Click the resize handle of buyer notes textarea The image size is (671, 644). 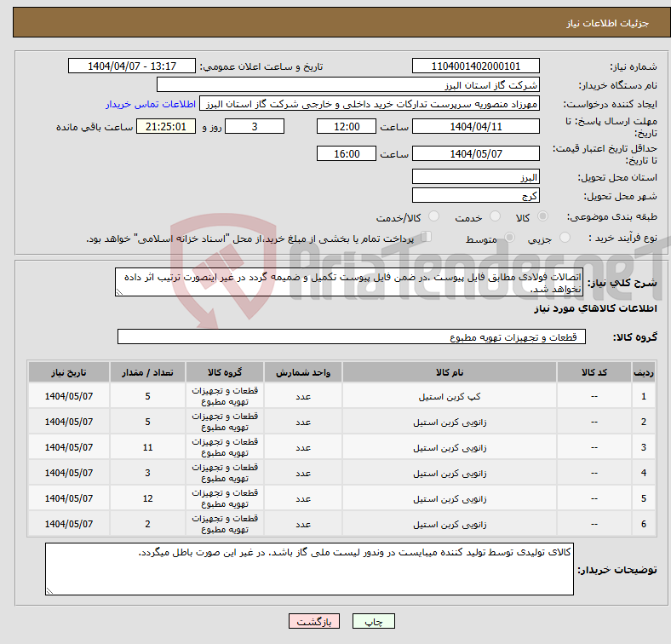(x=49, y=591)
